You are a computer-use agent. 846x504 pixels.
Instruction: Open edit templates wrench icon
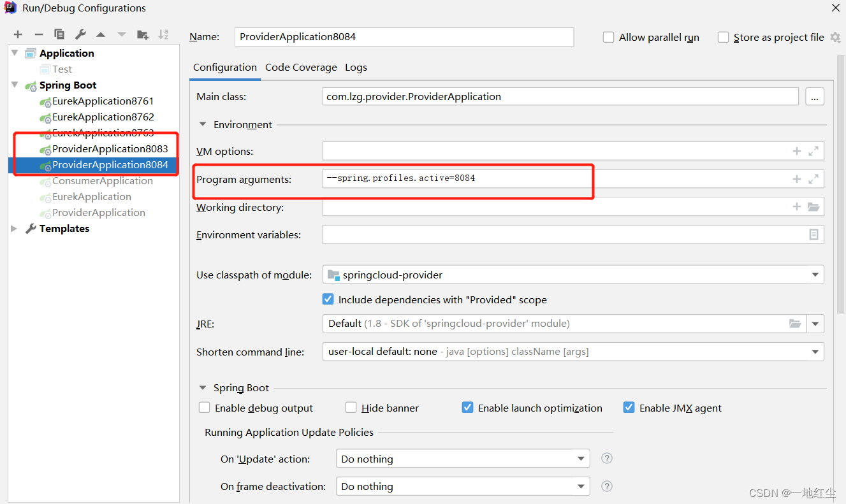click(x=80, y=34)
